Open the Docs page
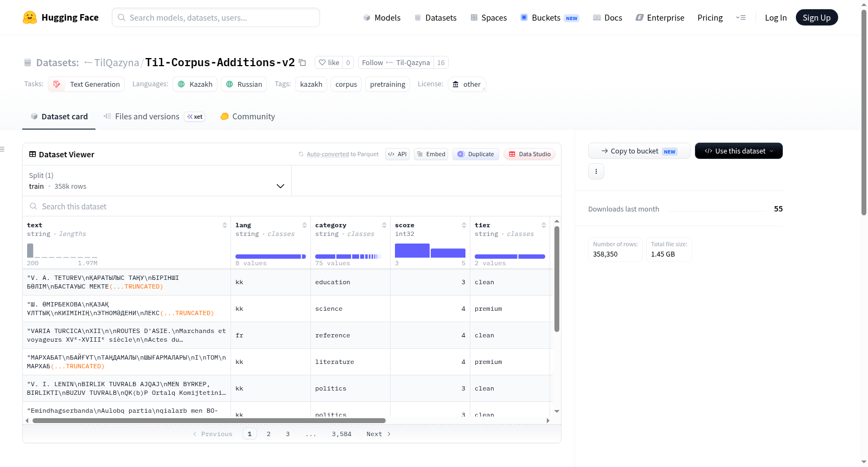The image size is (868, 467). pyautogui.click(x=608, y=17)
